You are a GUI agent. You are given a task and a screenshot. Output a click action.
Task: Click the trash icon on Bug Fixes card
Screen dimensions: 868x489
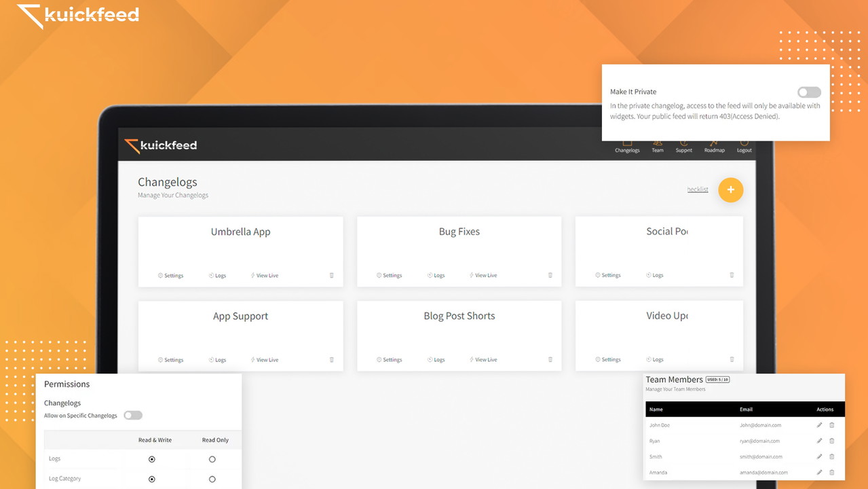[550, 275]
